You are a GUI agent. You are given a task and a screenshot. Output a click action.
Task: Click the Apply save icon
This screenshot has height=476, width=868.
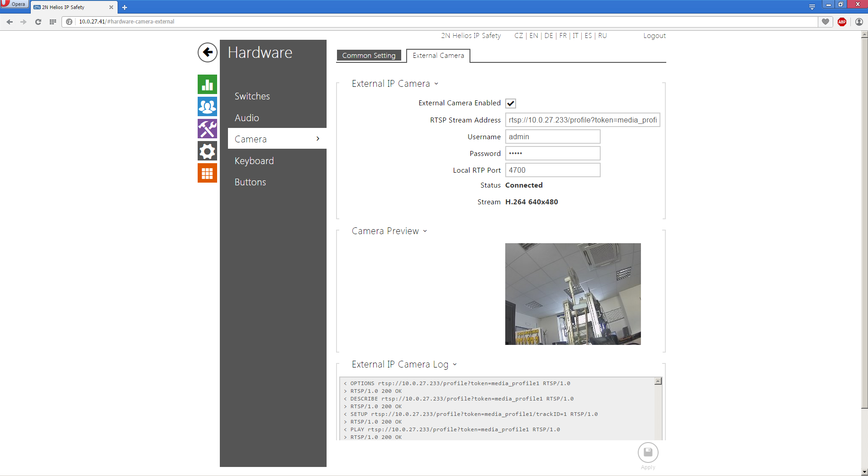click(648, 452)
